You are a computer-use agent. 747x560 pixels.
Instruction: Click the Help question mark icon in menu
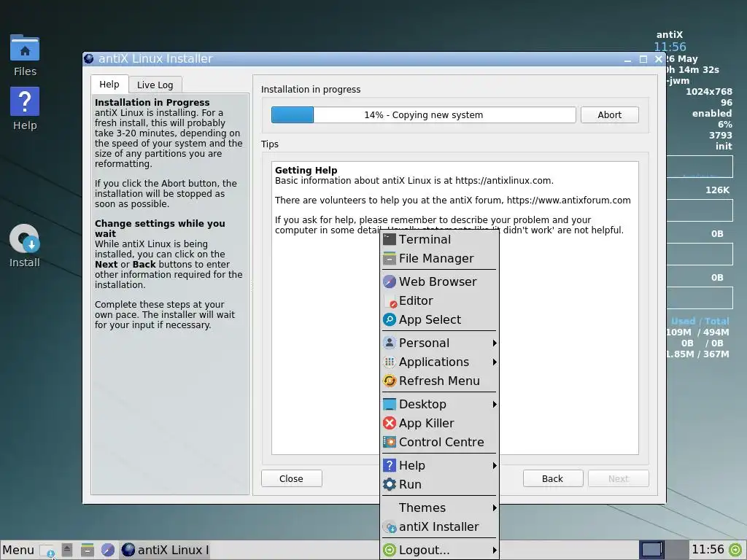pos(390,466)
